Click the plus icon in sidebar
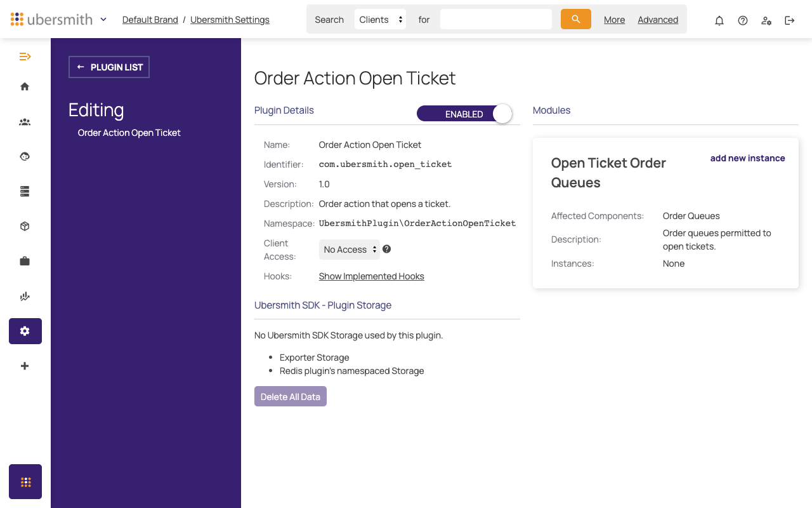Viewport: 812px width, 508px height. (25, 366)
